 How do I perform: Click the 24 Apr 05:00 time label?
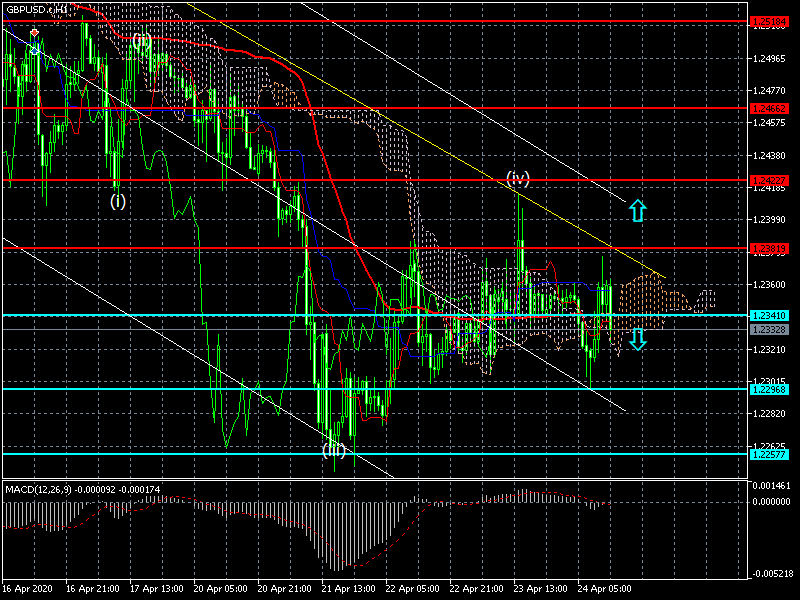click(604, 589)
